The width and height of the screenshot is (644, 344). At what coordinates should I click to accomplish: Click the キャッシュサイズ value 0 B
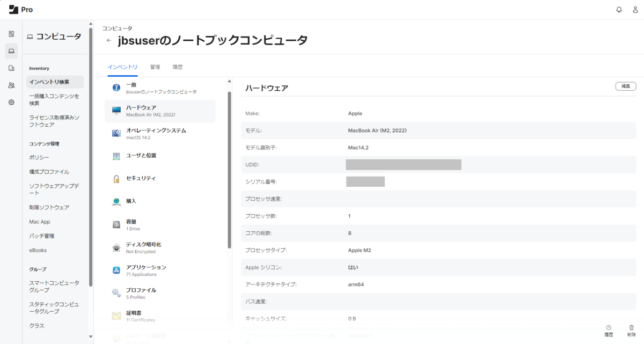352,319
